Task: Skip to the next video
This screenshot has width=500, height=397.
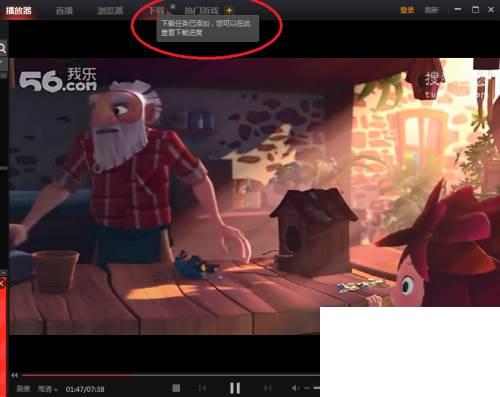Action: pos(268,388)
